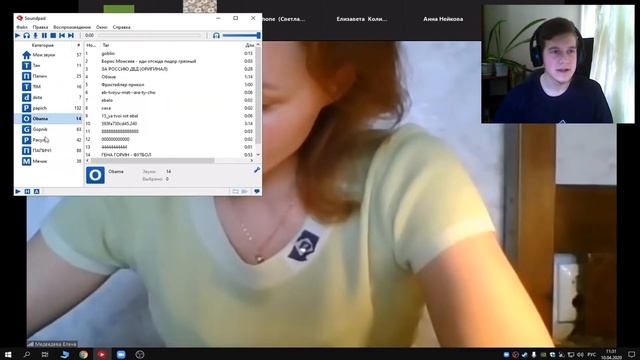
Task: Select sound 7 'ebalo' row
Action: tap(169, 100)
